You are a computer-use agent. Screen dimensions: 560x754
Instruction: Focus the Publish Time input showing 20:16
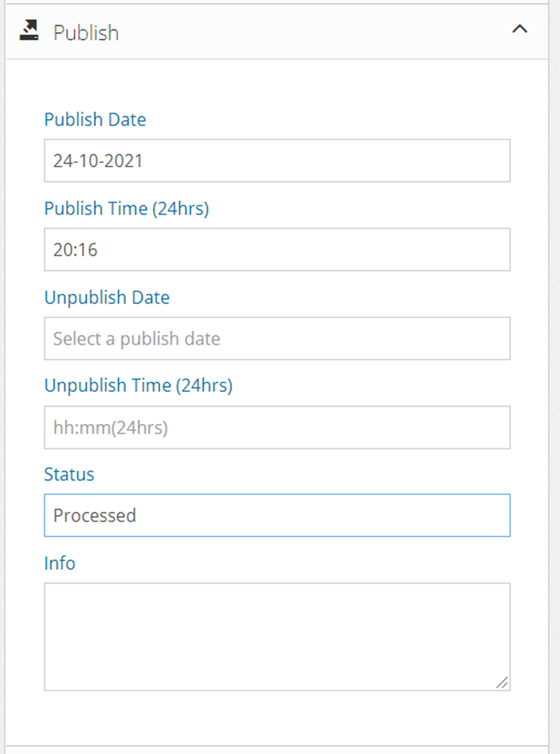coord(277,250)
